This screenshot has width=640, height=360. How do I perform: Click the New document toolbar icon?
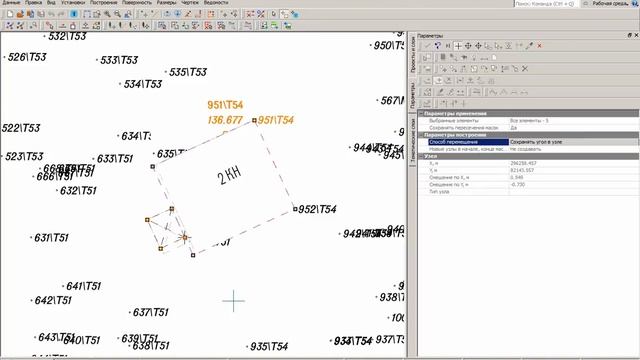pyautogui.click(x=10, y=14)
